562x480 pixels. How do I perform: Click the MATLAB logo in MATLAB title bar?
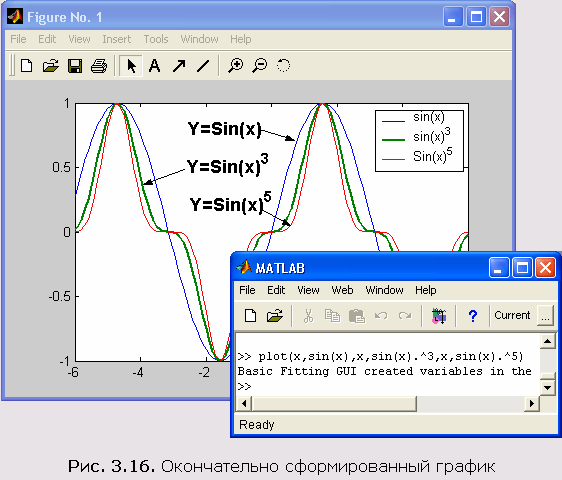click(244, 267)
